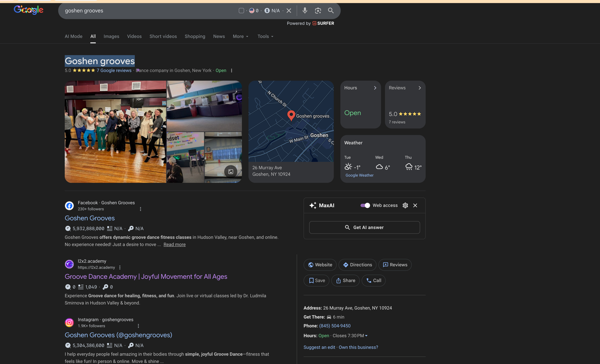
Task: Open MaxAI settings gear
Action: [x=405, y=205]
